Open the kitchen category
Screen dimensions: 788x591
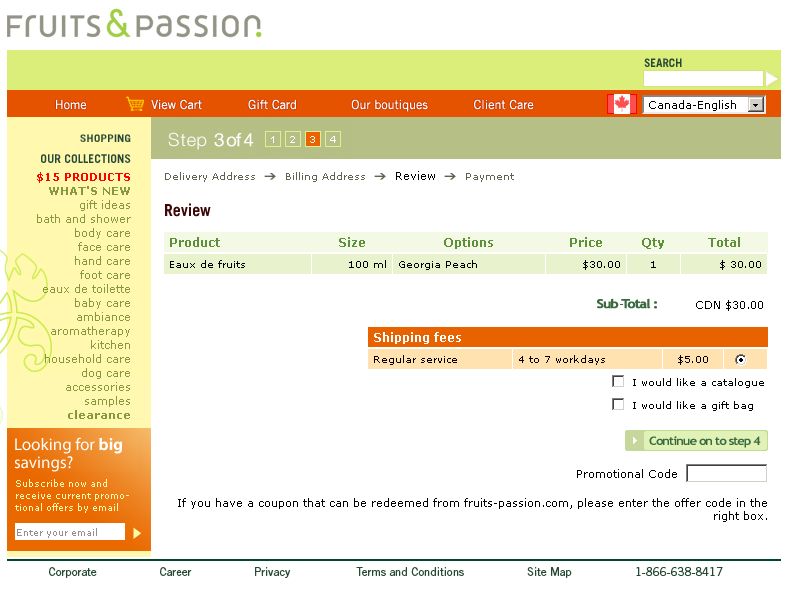click(111, 345)
